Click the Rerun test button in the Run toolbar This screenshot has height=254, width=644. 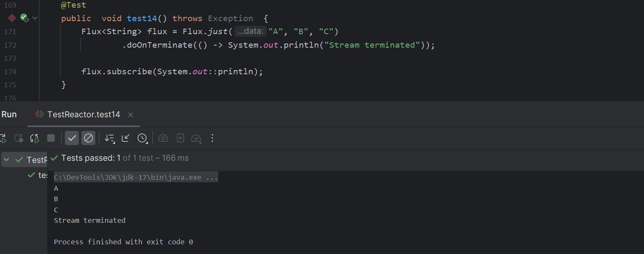pos(3,138)
